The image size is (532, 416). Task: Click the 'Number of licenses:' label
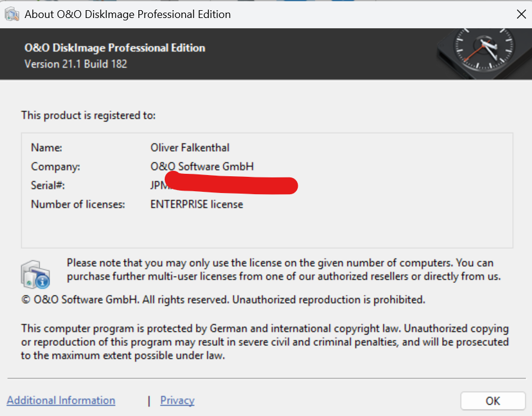coord(78,204)
